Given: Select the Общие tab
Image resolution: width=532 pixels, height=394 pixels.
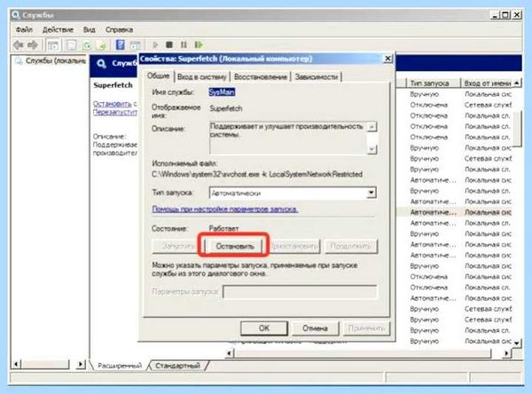Looking at the screenshot, I should (159, 75).
